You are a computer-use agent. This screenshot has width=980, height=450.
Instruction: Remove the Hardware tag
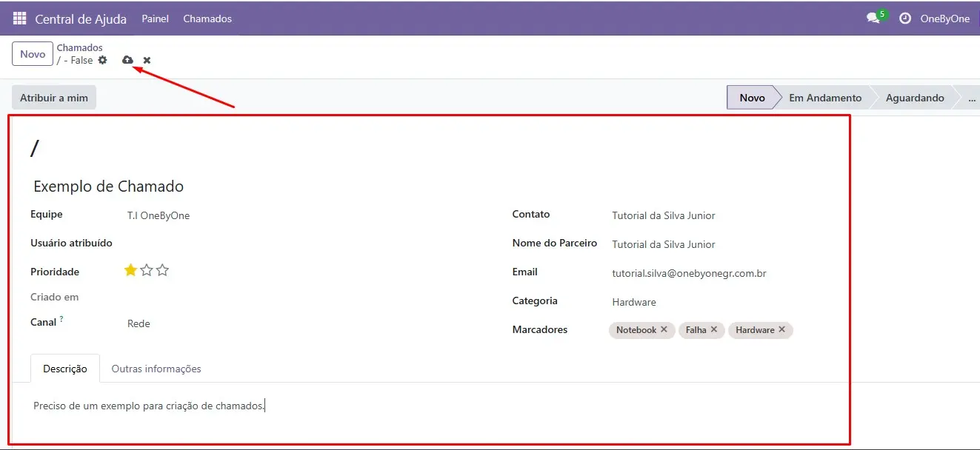click(781, 329)
